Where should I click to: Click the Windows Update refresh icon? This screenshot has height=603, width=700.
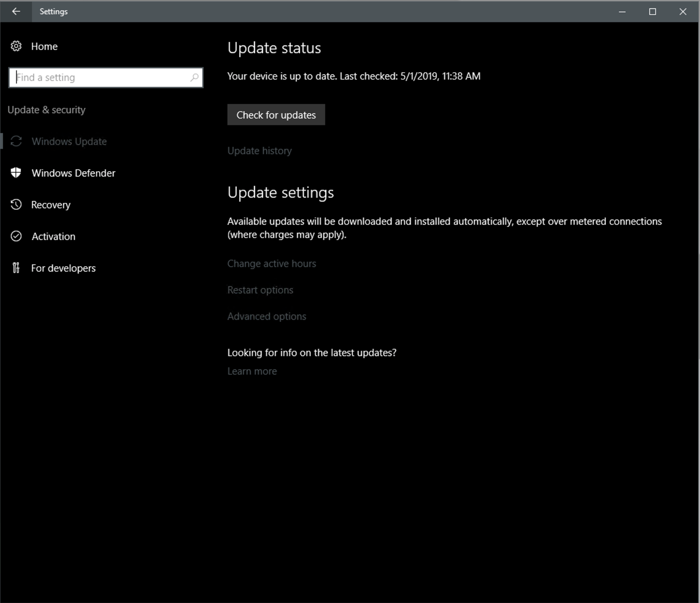click(16, 141)
